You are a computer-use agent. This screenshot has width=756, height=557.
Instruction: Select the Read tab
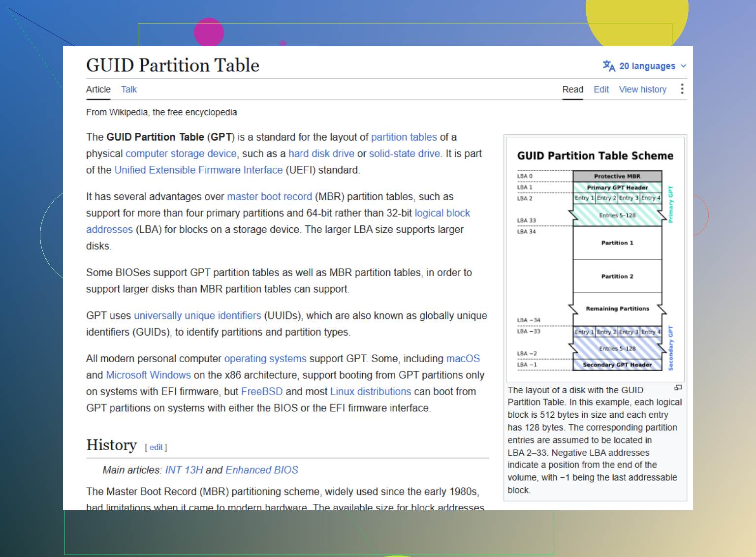572,90
